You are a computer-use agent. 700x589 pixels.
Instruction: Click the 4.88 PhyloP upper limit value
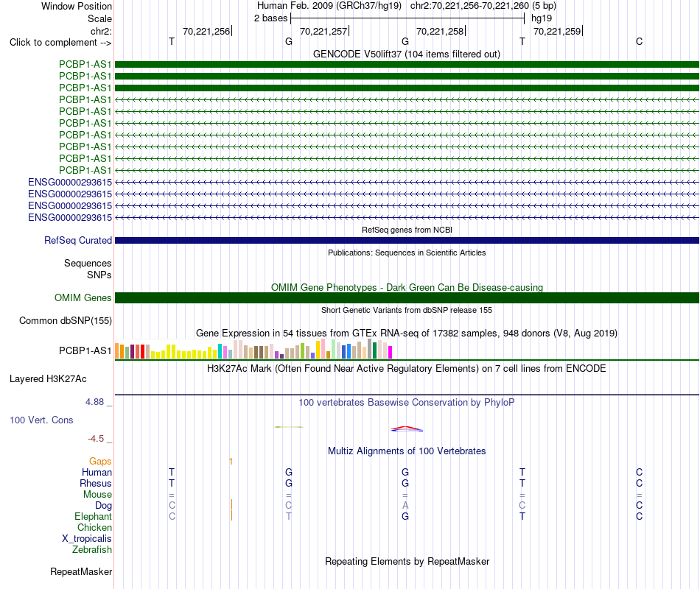point(94,402)
